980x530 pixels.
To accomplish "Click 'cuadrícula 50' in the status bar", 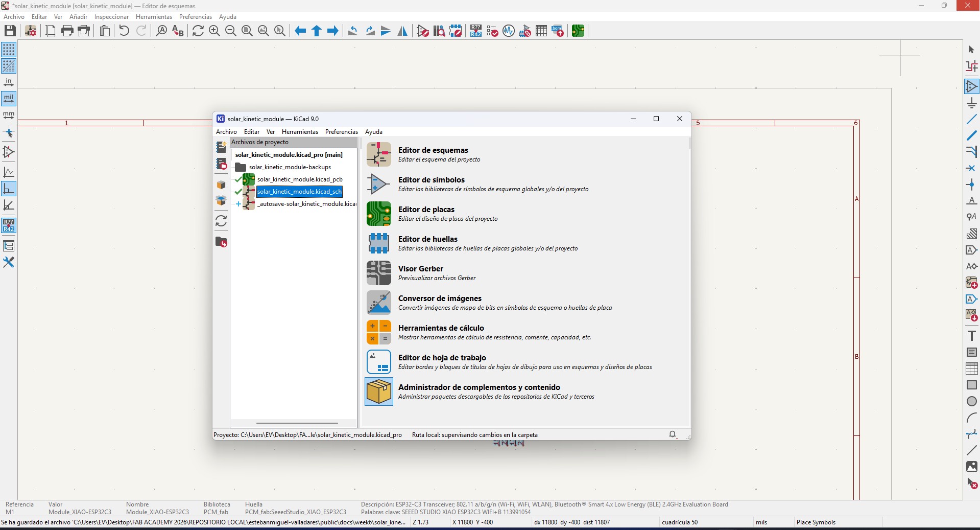I will tap(680, 522).
